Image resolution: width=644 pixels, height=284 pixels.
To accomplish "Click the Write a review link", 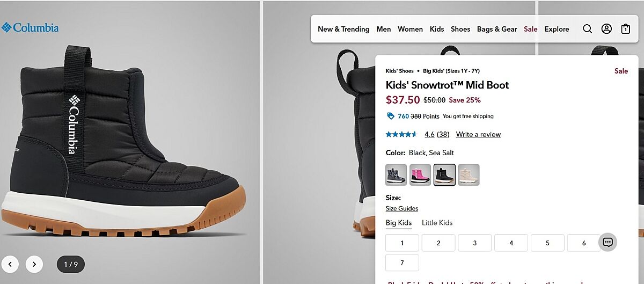I will pos(478,134).
